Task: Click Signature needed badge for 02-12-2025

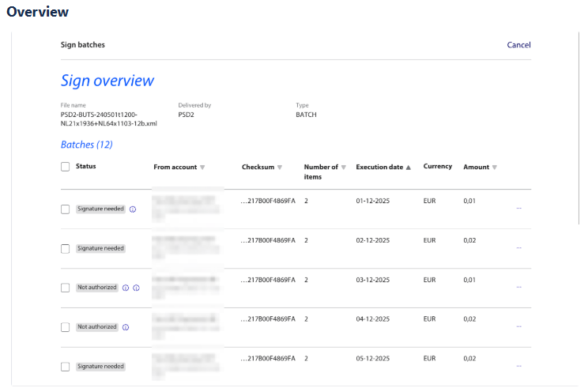Action: click(x=100, y=248)
